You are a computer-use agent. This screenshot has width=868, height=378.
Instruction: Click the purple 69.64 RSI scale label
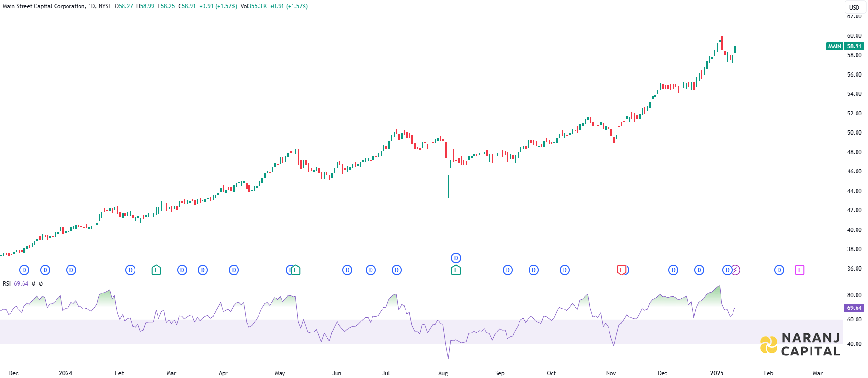854,308
